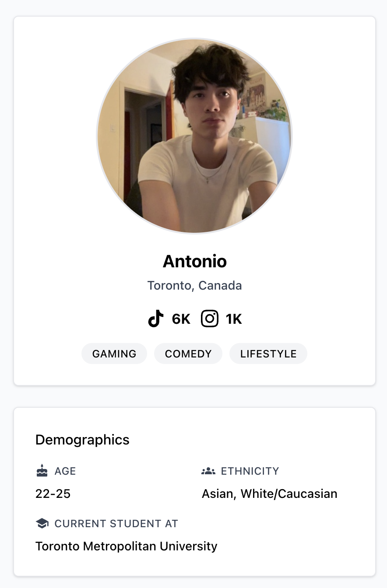Image resolution: width=387 pixels, height=588 pixels.
Task: Click the profile name Antonio
Action: 195,261
